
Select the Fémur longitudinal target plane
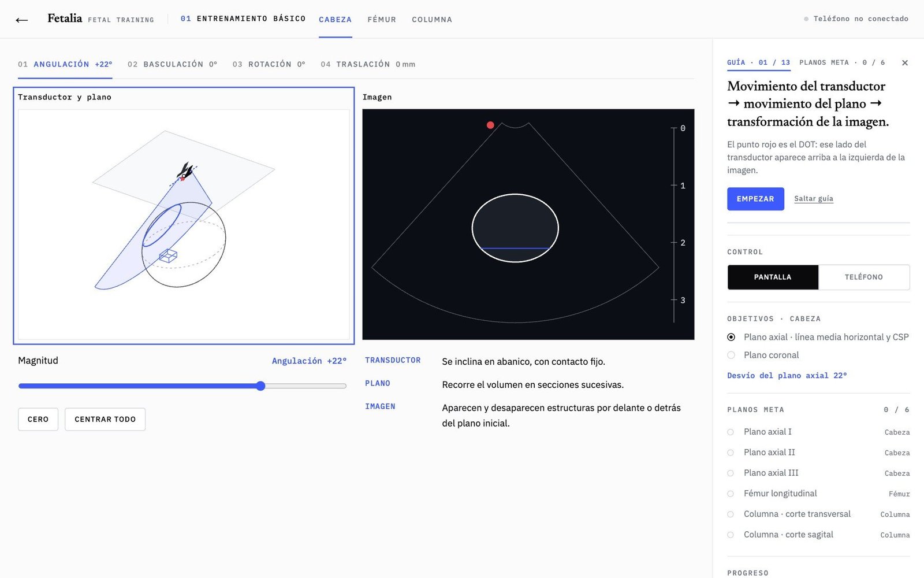[x=818, y=494]
